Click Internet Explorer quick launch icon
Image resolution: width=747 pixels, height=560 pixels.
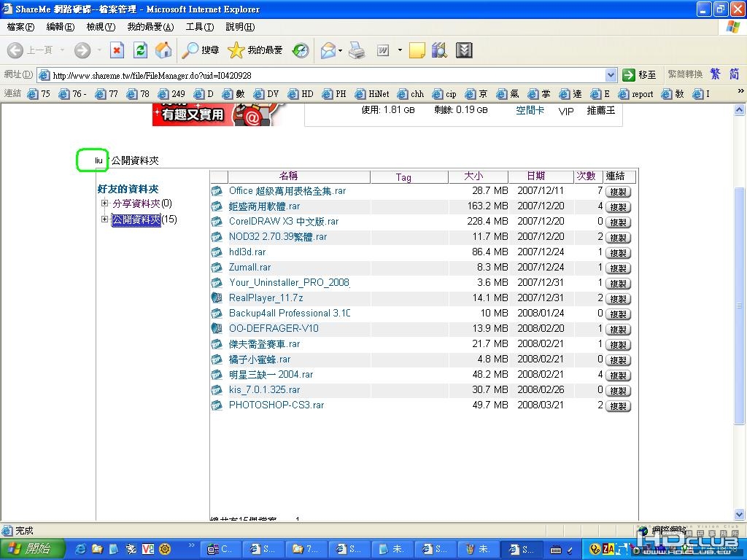pyautogui.click(x=82, y=549)
